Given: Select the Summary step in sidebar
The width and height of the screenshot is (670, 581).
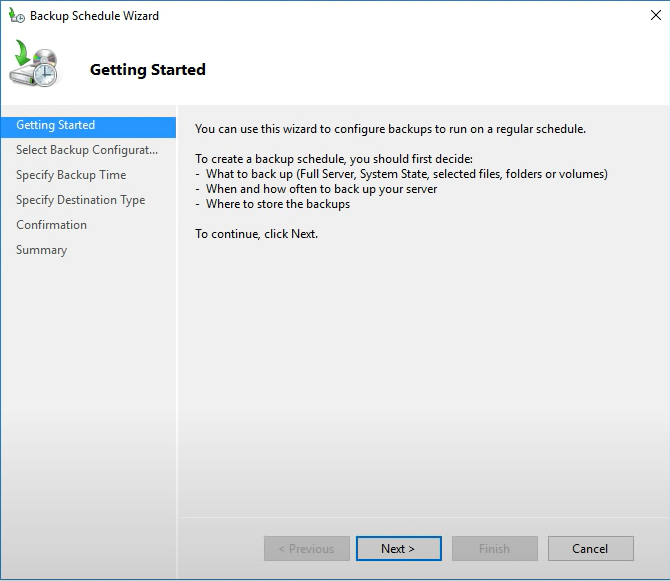Looking at the screenshot, I should [42, 251].
